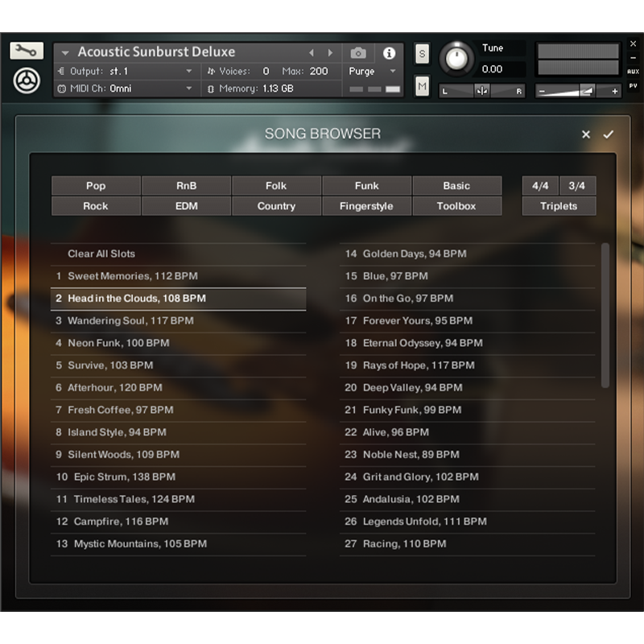Select song Afterhour, 120 BPM
This screenshot has width=644, height=644.
click(x=178, y=388)
